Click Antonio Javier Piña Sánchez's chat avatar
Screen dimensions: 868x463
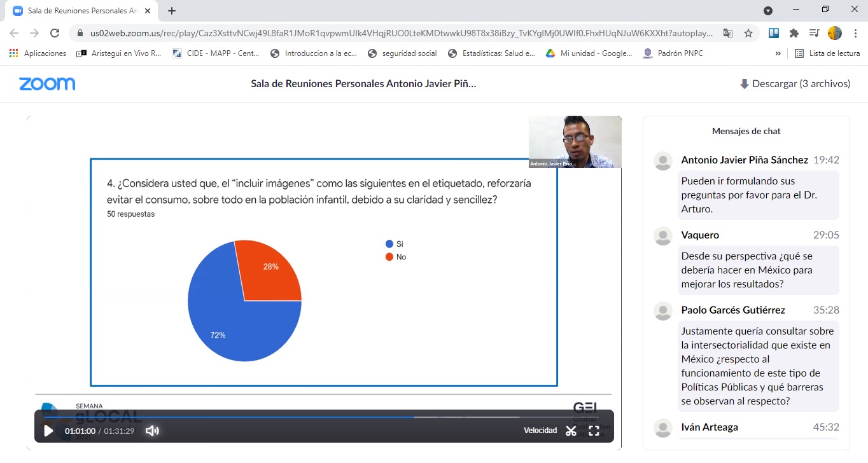coord(663,161)
